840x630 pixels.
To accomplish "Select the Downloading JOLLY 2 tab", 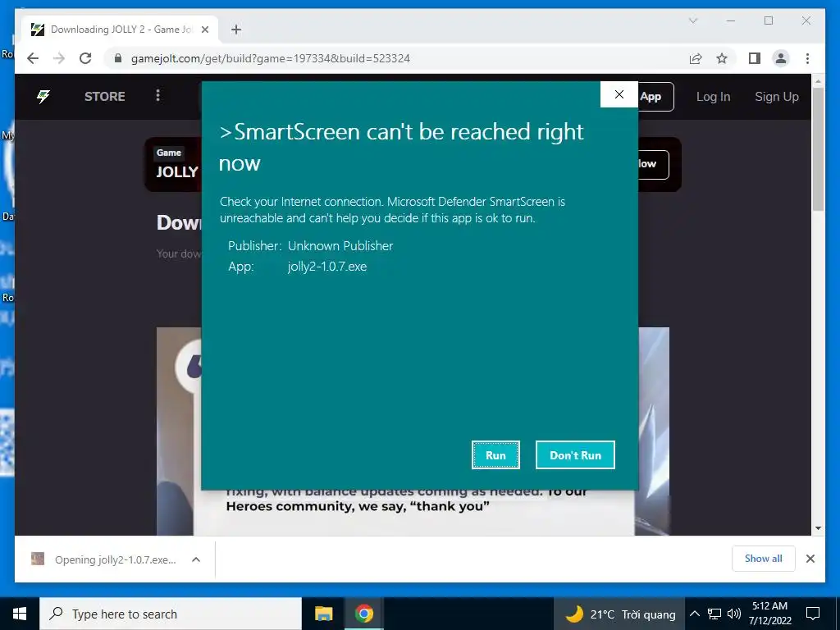I will 121,30.
